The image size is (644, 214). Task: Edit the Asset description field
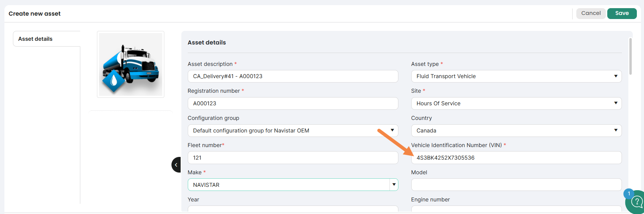293,76
